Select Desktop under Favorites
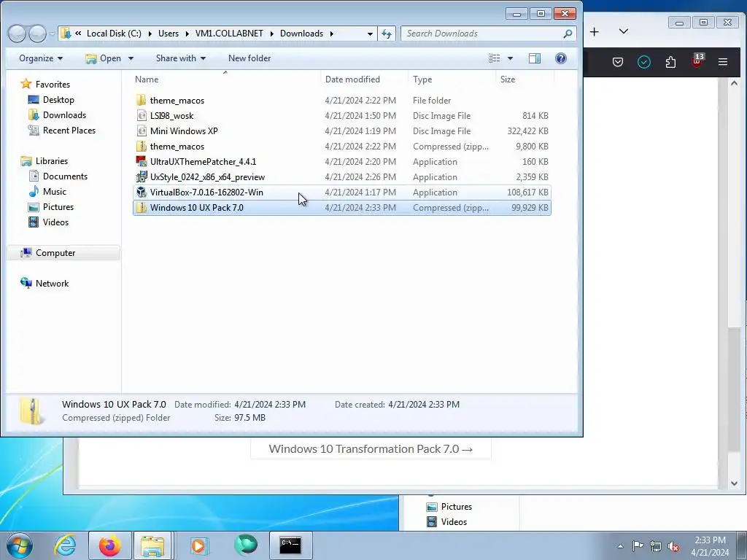This screenshot has width=747, height=560. coord(58,99)
